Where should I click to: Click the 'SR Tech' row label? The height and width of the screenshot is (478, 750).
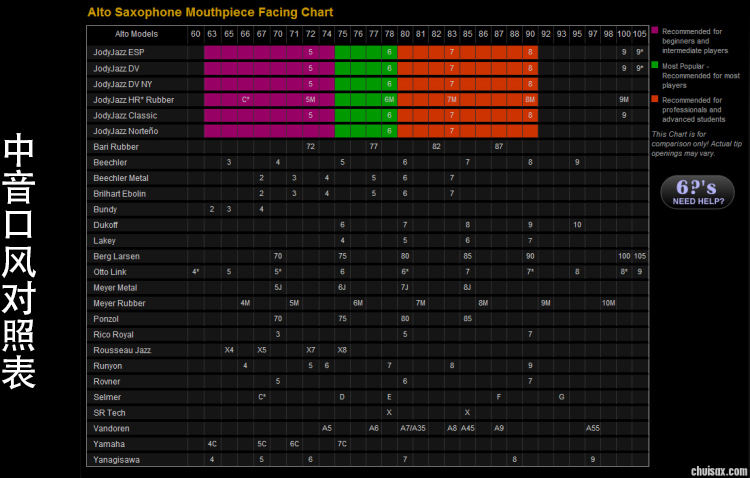[109, 413]
